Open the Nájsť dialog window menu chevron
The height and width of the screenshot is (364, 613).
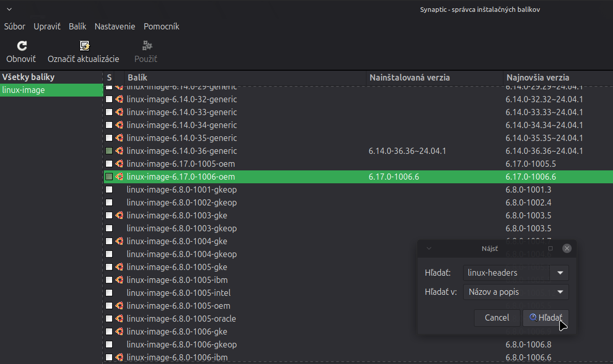pos(428,248)
